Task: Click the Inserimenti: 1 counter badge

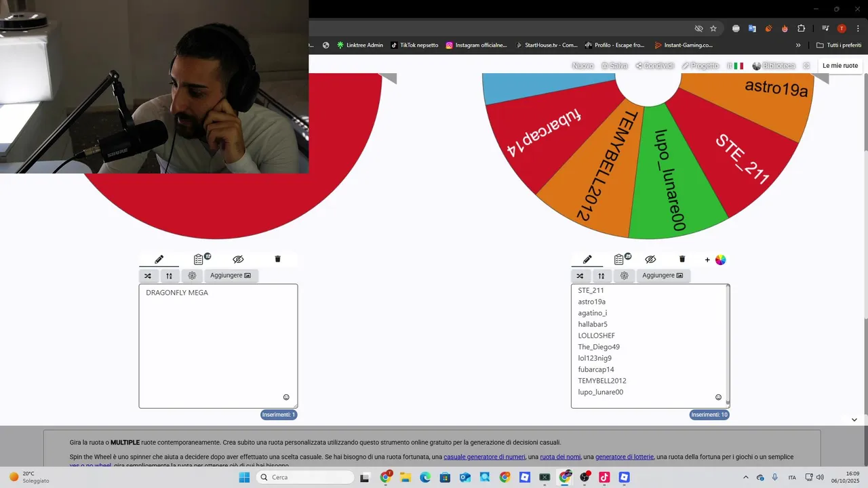Action: click(279, 415)
